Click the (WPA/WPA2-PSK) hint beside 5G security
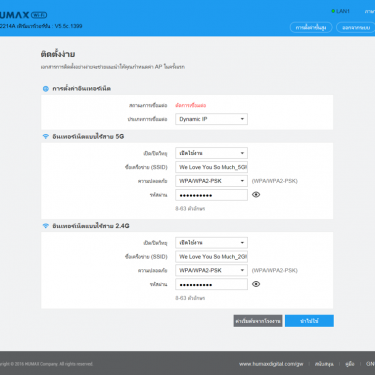The height and width of the screenshot is (375, 375). (275, 181)
